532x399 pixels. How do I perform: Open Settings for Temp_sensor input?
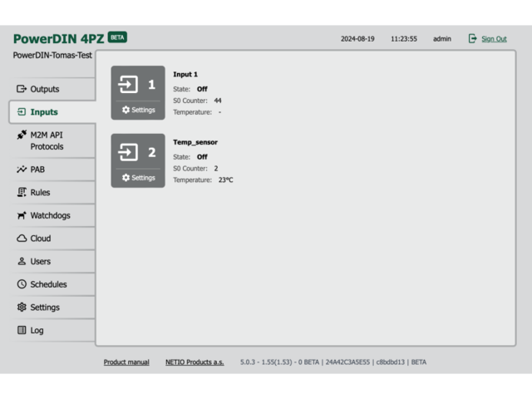(138, 177)
